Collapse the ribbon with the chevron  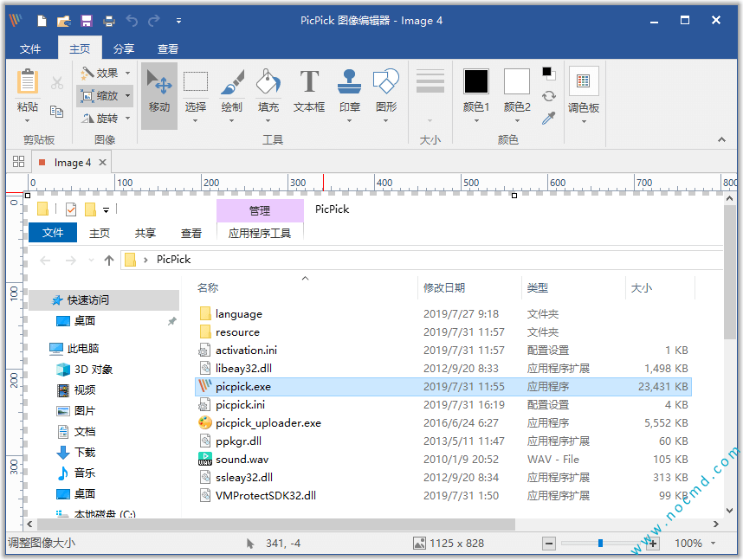coord(721,138)
